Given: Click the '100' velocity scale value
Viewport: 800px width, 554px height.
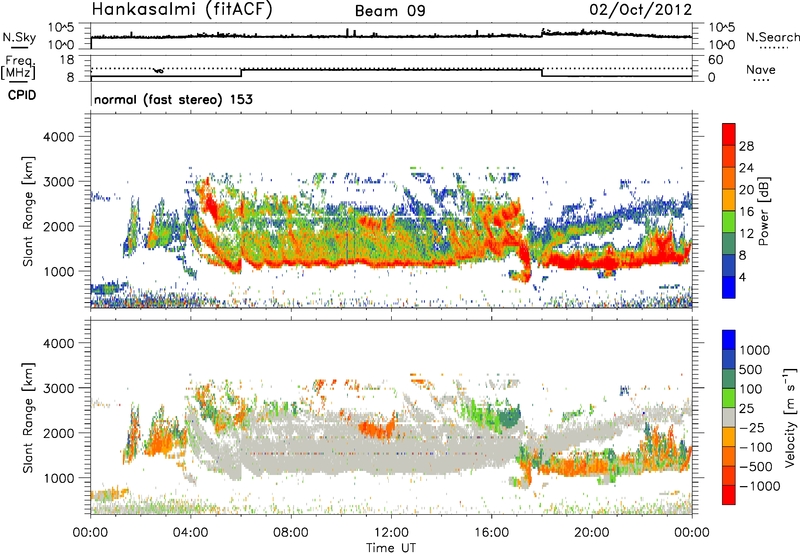Looking at the screenshot, I should coord(751,389).
